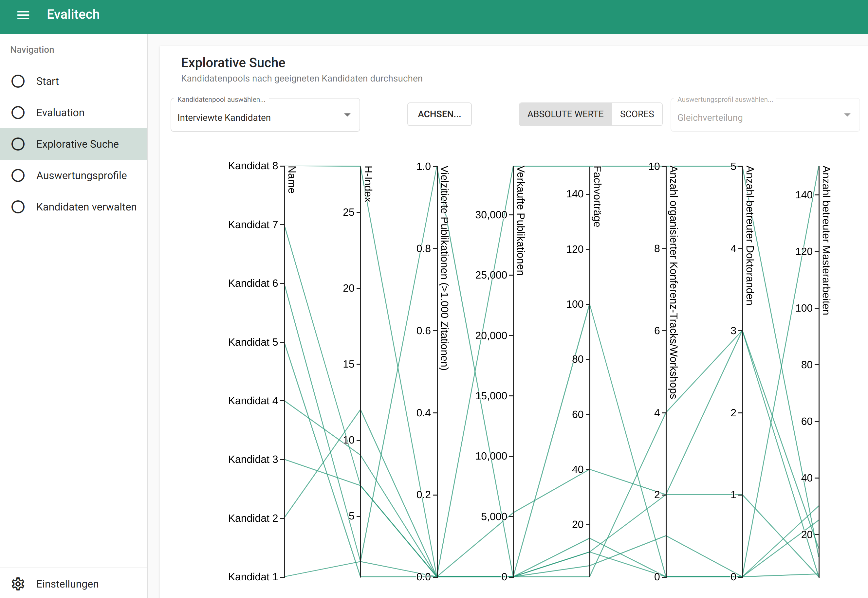Click the 100 tick on Fachvorträge axis
868x598 pixels.
[575, 304]
